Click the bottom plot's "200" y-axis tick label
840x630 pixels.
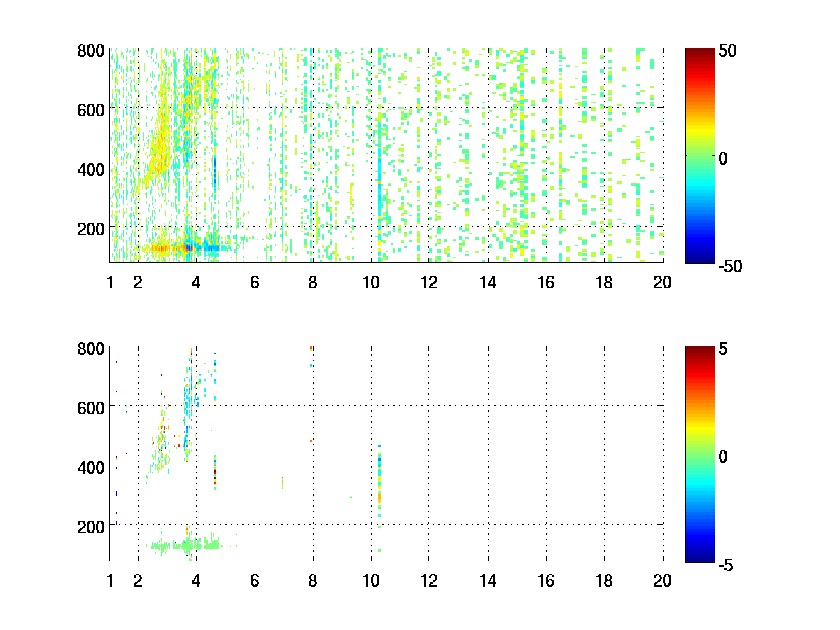(x=91, y=526)
